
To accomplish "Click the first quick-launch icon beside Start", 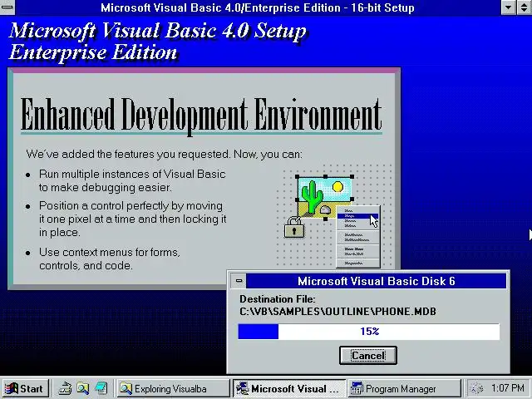I will 65,388.
